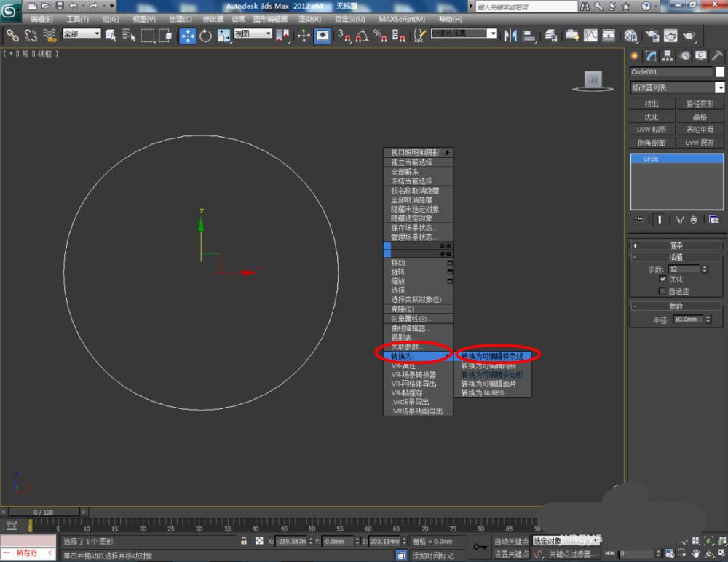Activate the Rotate tool in toolbar
The width and height of the screenshot is (728, 562).
point(205,35)
